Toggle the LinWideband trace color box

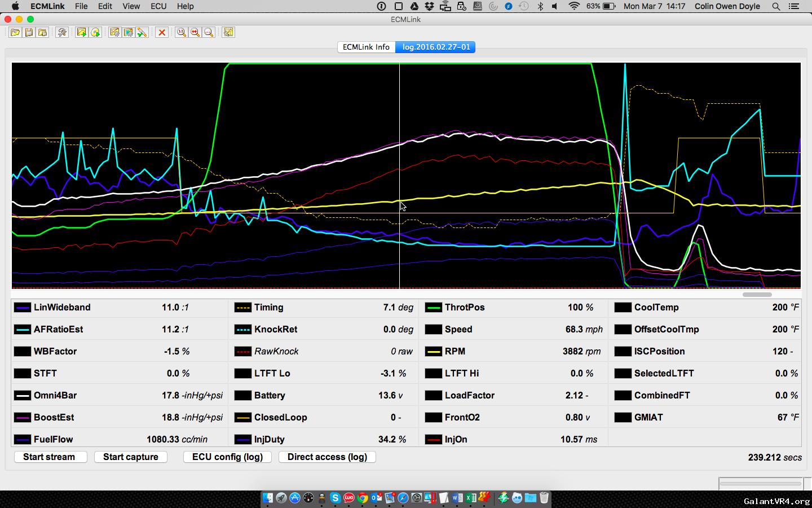[23, 308]
